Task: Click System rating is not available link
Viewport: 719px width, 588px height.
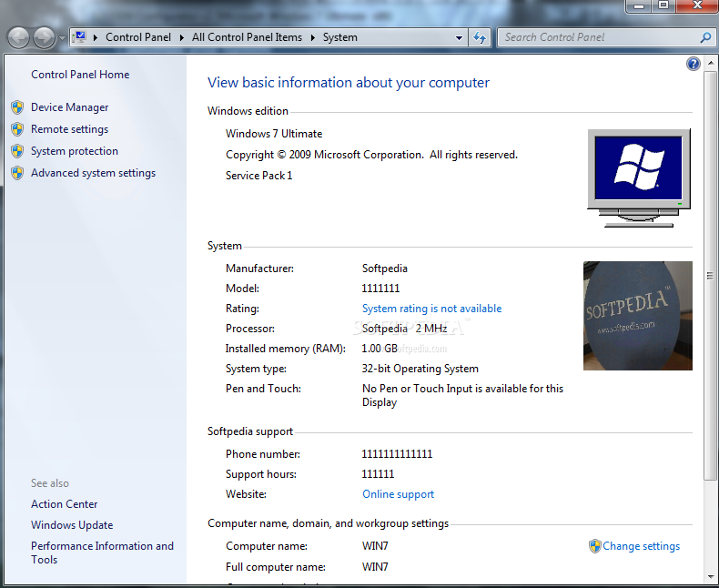Action: tap(432, 309)
